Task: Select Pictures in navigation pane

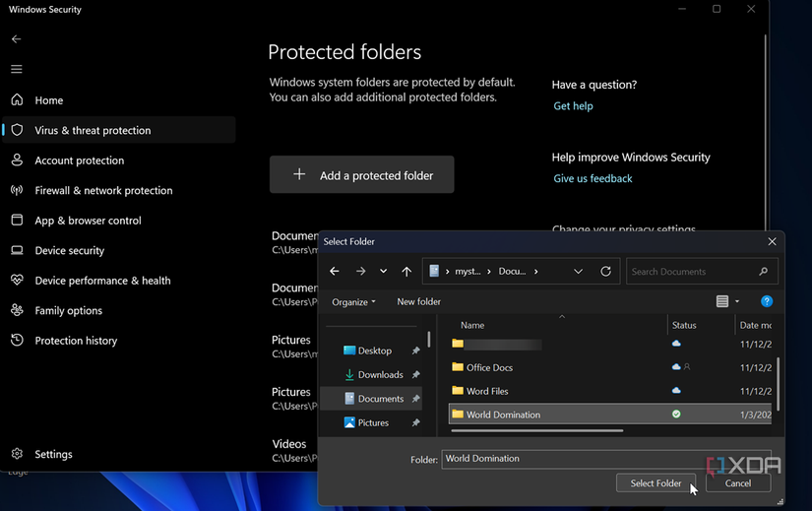Action: 371,422
